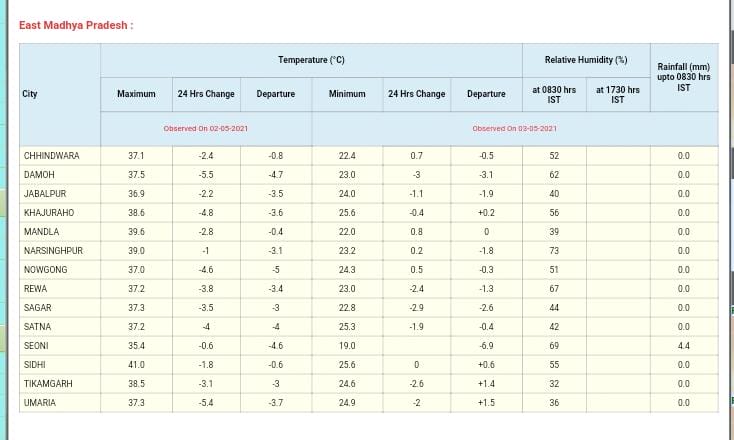The height and width of the screenshot is (440, 734).
Task: Click the KHAJURAHO city cell
Action: [x=48, y=213]
